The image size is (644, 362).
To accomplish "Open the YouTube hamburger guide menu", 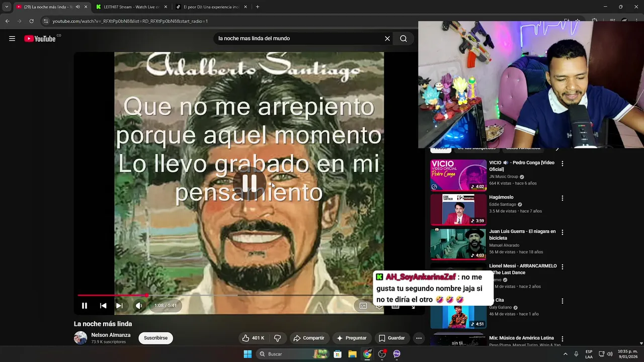I will click(x=12, y=39).
